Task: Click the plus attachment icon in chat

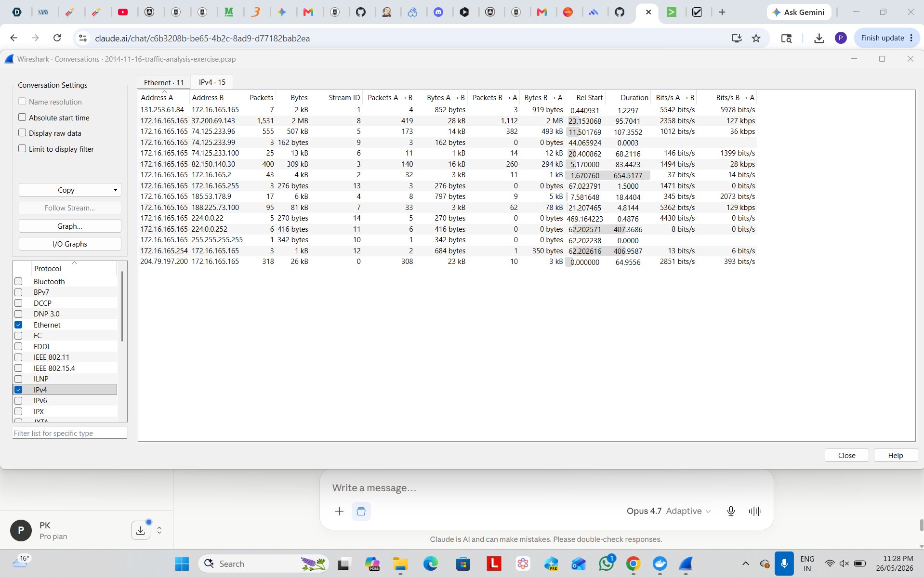Action: coord(339,511)
